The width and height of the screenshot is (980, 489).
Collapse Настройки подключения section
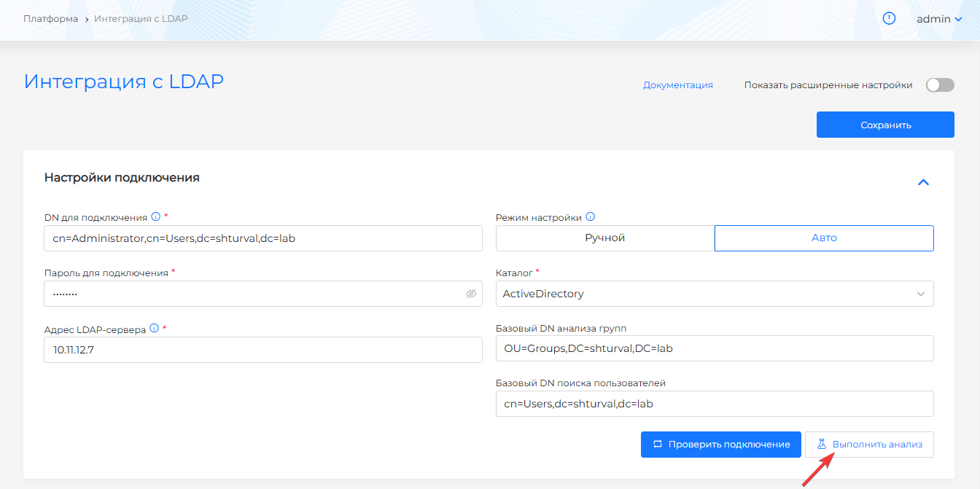pyautogui.click(x=923, y=182)
